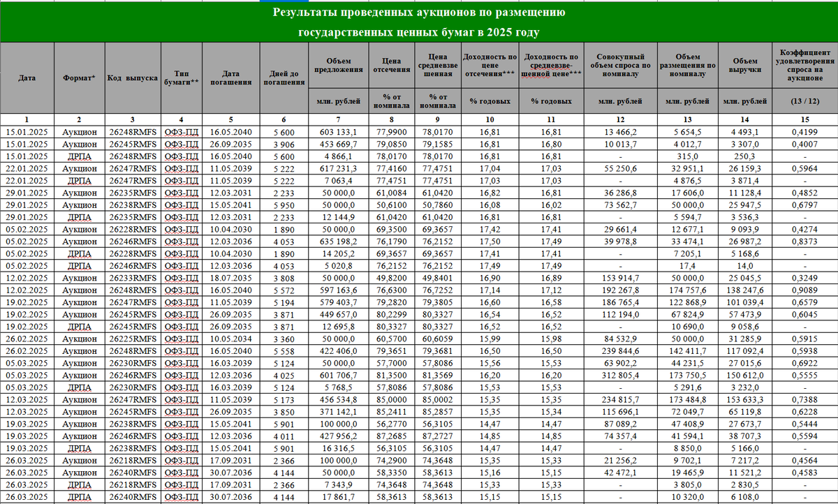Click the 'Код выпуска' header cell
Viewport: 838px width, 504px height.
(132, 77)
